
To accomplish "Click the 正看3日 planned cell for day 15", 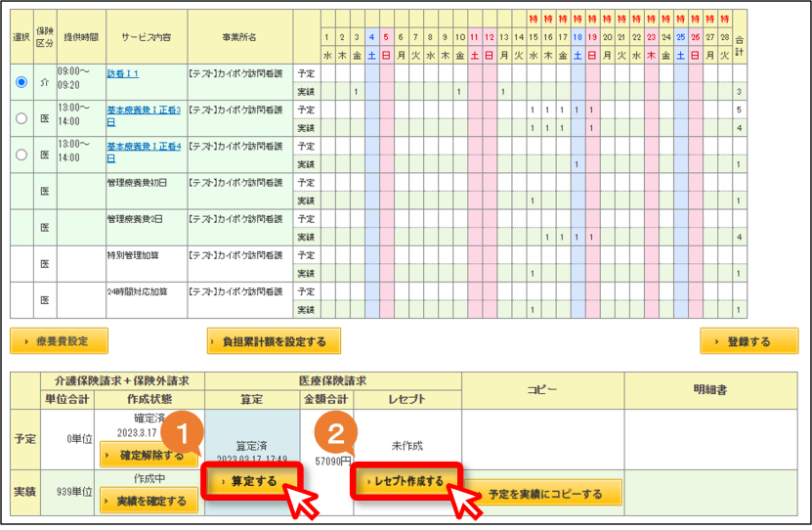I will 533,110.
